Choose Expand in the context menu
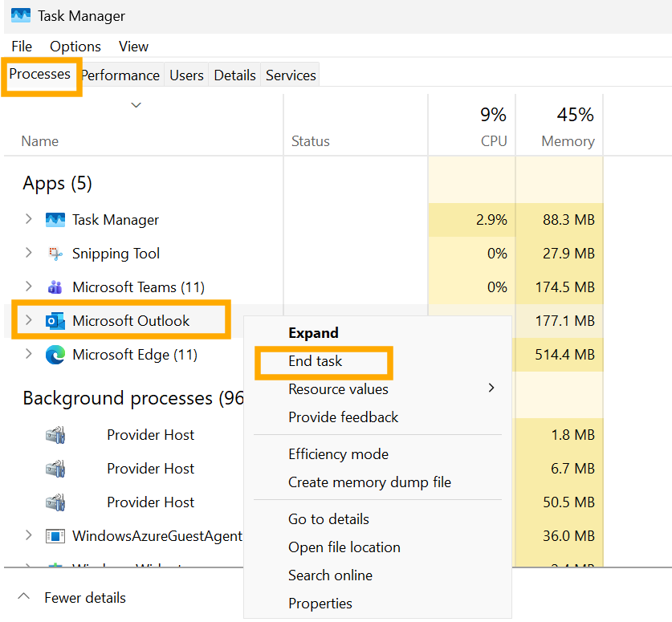672x622 pixels. (313, 333)
